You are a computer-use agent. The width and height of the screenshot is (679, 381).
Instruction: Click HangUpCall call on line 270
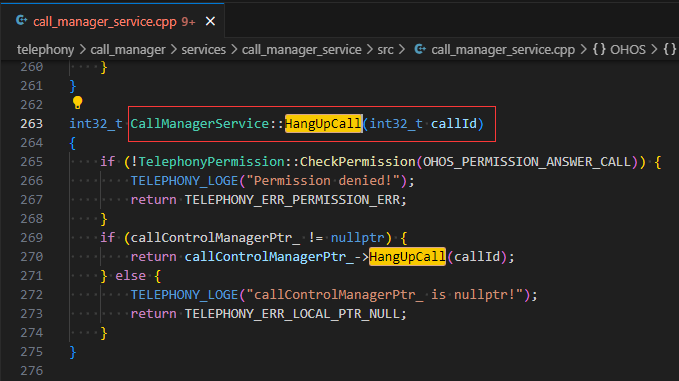[x=407, y=257]
